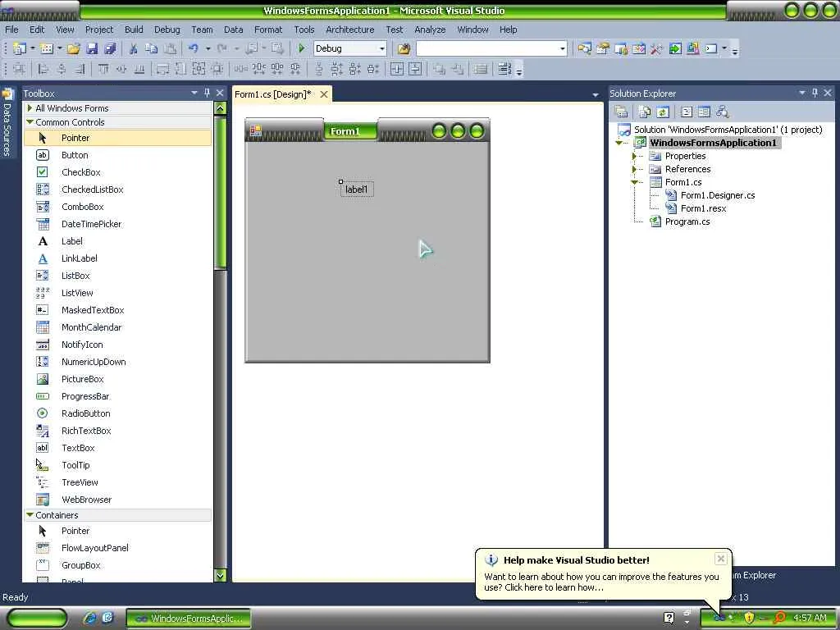Select the CheckedListBox control in Toolbox
840x630 pixels.
point(92,189)
